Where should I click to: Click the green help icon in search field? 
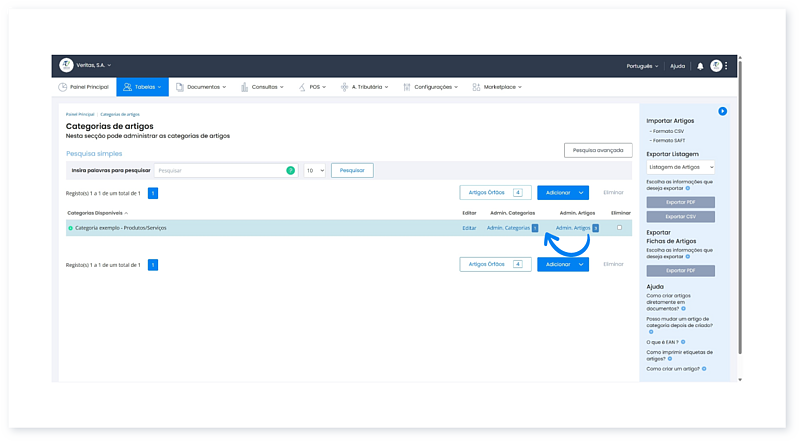pos(291,171)
